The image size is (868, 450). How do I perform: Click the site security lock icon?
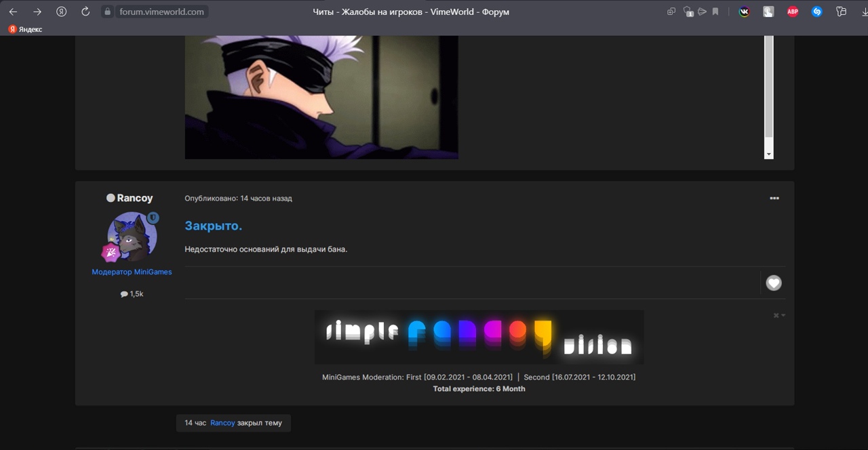[x=107, y=12]
